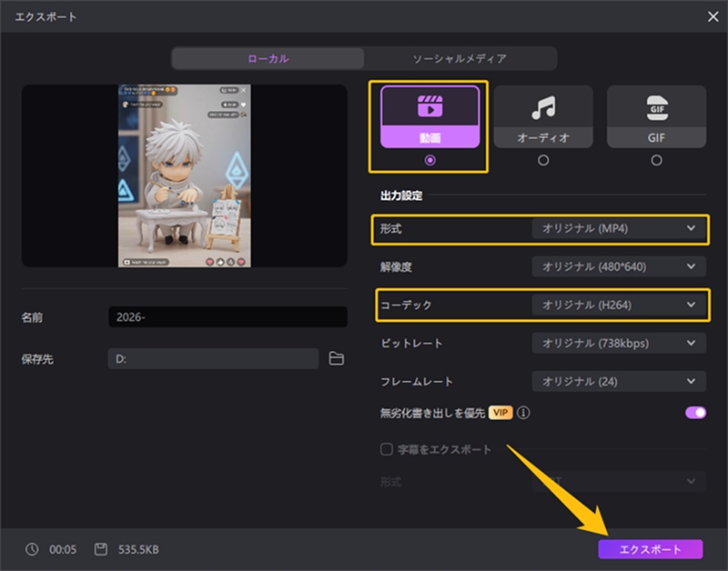Switch to the ソーシャルメディア tab
Viewport: 728px width, 571px height.
click(460, 58)
